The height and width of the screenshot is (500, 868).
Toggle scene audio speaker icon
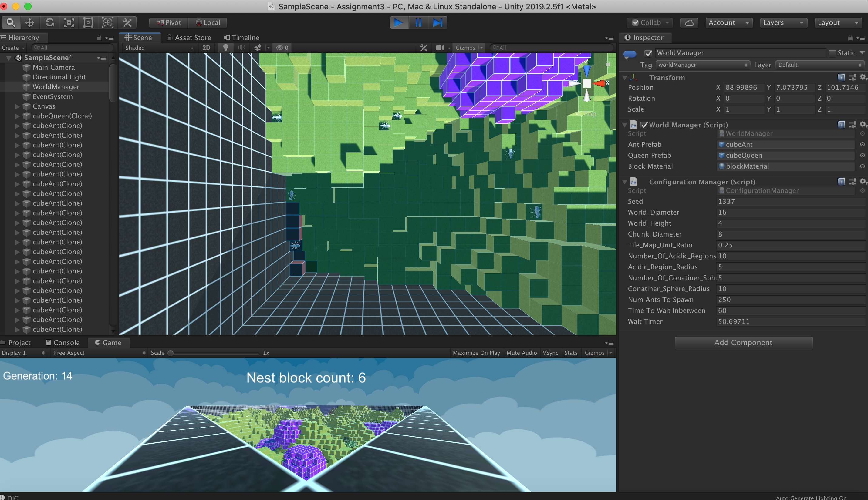pyautogui.click(x=241, y=48)
